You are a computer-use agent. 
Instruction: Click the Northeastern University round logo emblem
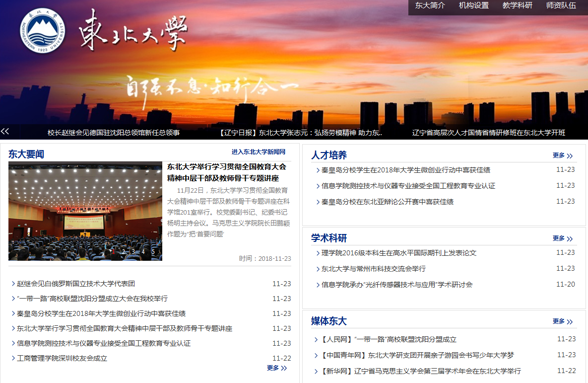pyautogui.click(x=42, y=30)
